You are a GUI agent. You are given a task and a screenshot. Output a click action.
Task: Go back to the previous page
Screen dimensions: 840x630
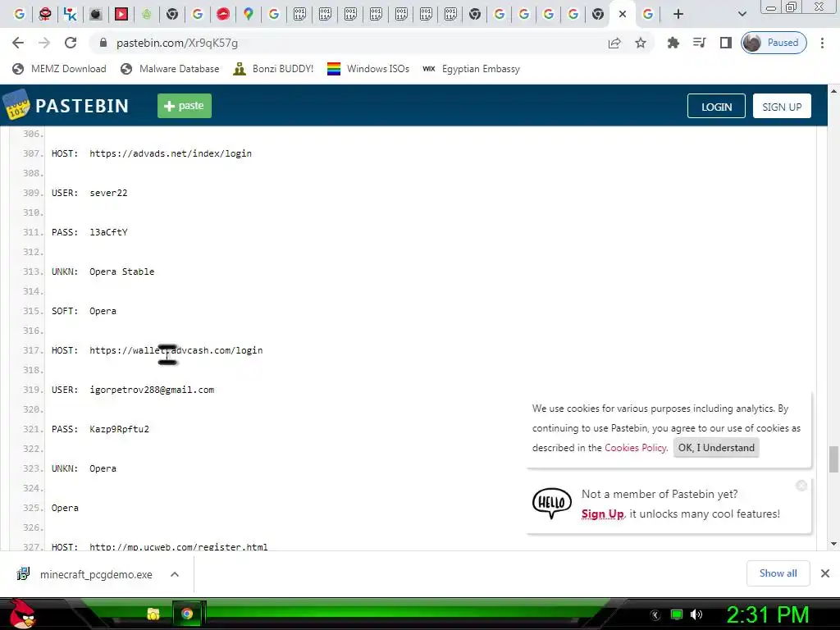18,43
